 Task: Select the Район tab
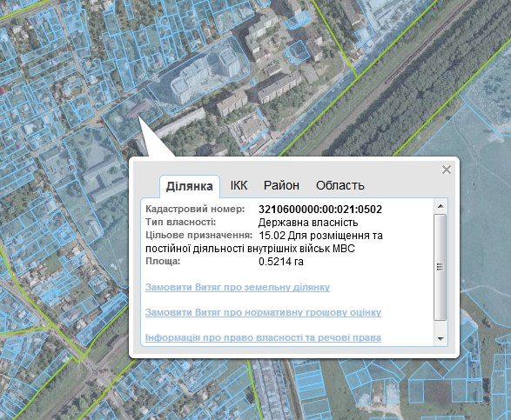tap(281, 185)
